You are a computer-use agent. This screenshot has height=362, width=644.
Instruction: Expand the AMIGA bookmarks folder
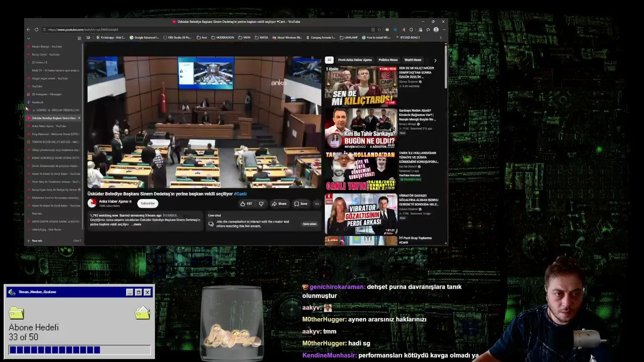pyautogui.click(x=262, y=38)
